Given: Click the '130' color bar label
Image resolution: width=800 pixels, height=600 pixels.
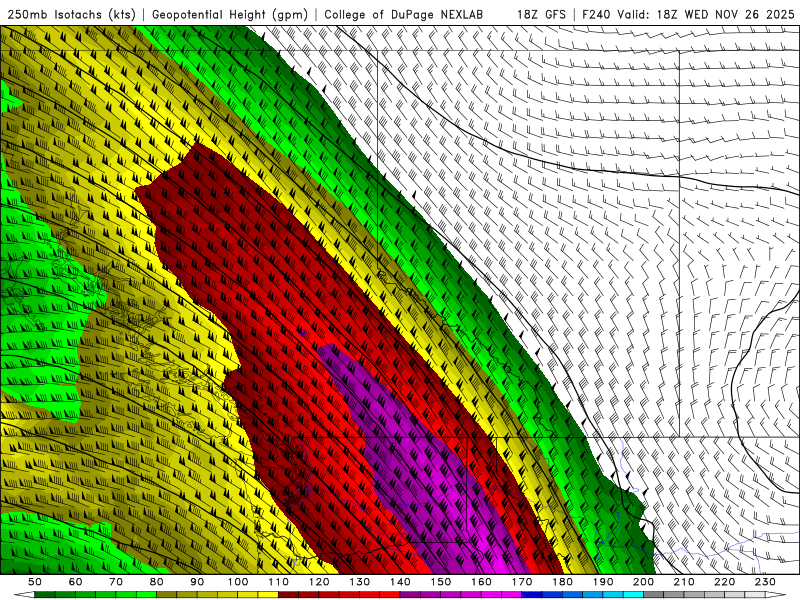Looking at the screenshot, I should point(359,582).
